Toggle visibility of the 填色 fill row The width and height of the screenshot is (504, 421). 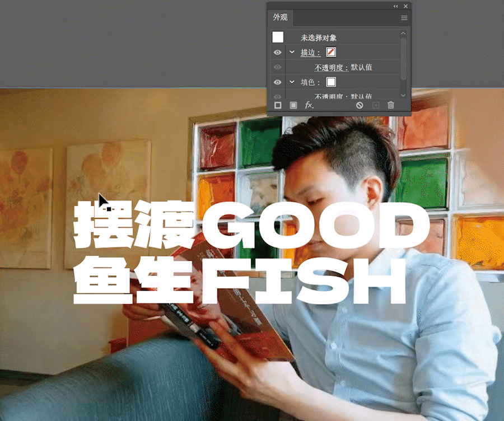tap(277, 82)
